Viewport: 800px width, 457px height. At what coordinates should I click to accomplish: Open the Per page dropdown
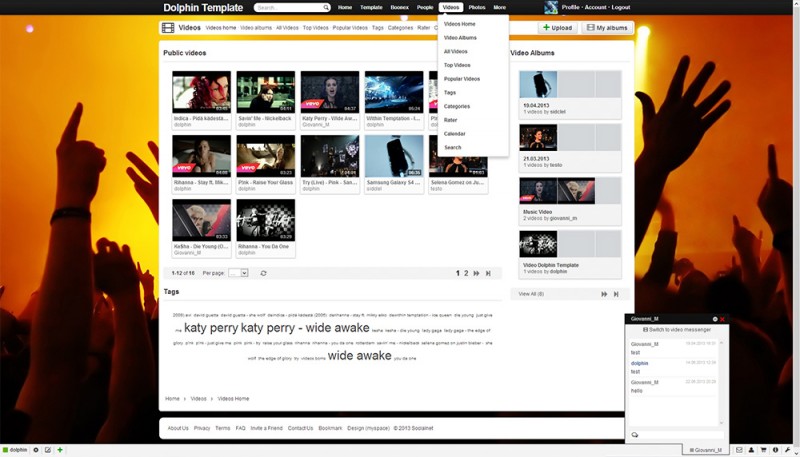(x=238, y=273)
